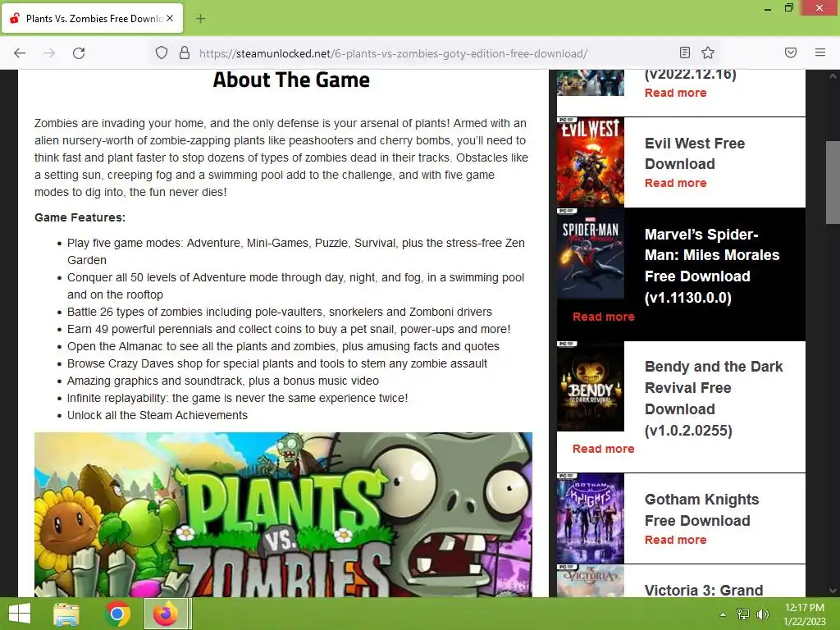This screenshot has height=630, width=840.
Task: Click the Open the Almanac bullet
Action: pos(283,347)
